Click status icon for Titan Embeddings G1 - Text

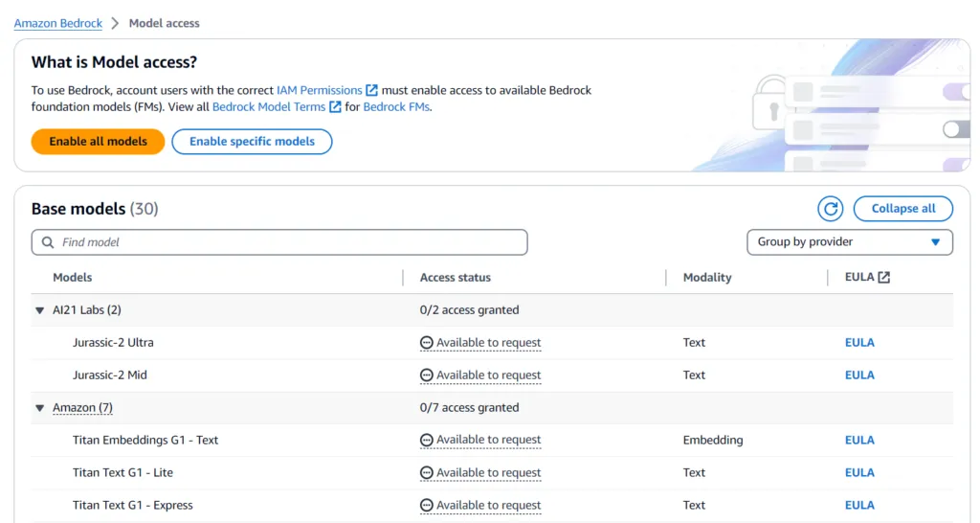point(426,441)
